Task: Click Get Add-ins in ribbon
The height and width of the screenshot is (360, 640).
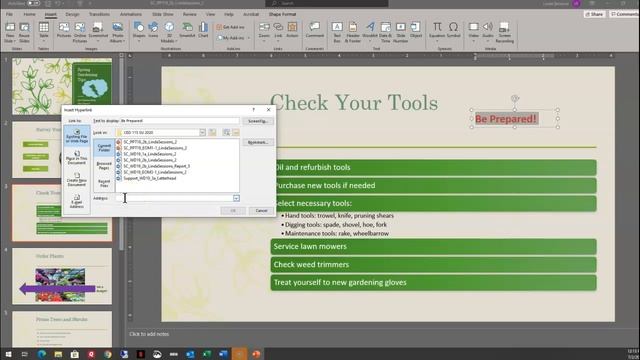Action: [231, 27]
